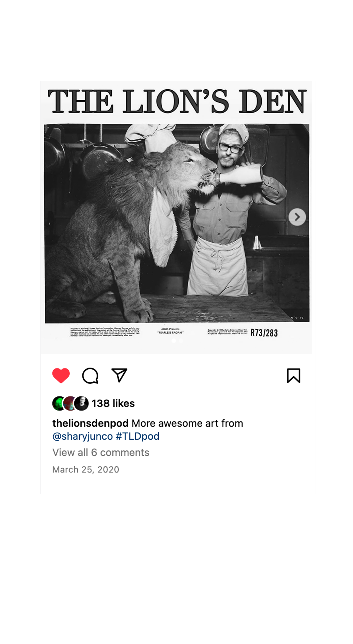Viewport: 353px width, 644px height.
Task: Click R73/283 code under photo
Action: pos(264,333)
